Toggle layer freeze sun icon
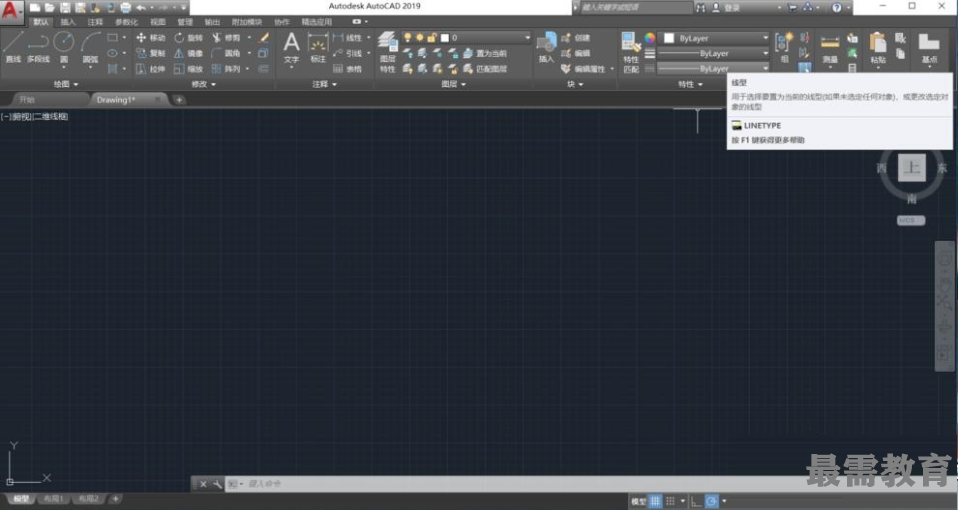958x510 pixels. click(420, 37)
